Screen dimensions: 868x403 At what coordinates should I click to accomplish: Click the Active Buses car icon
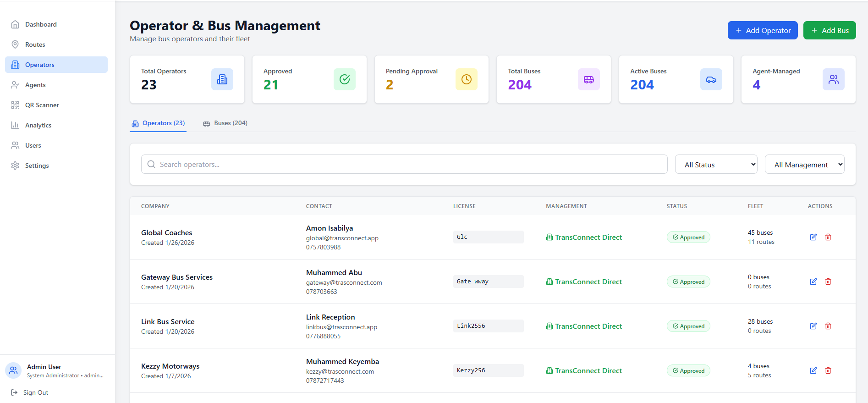point(711,79)
